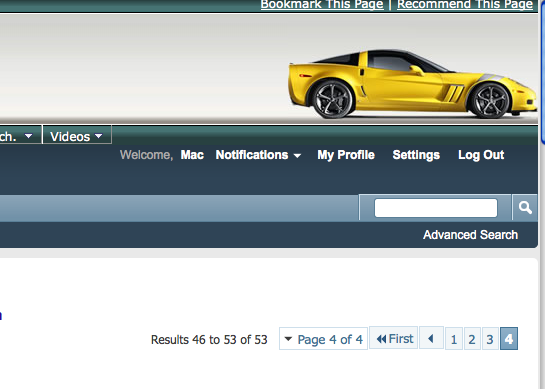Log Out of the forum
Screen dimensions: 545x389
pyautogui.click(x=481, y=155)
